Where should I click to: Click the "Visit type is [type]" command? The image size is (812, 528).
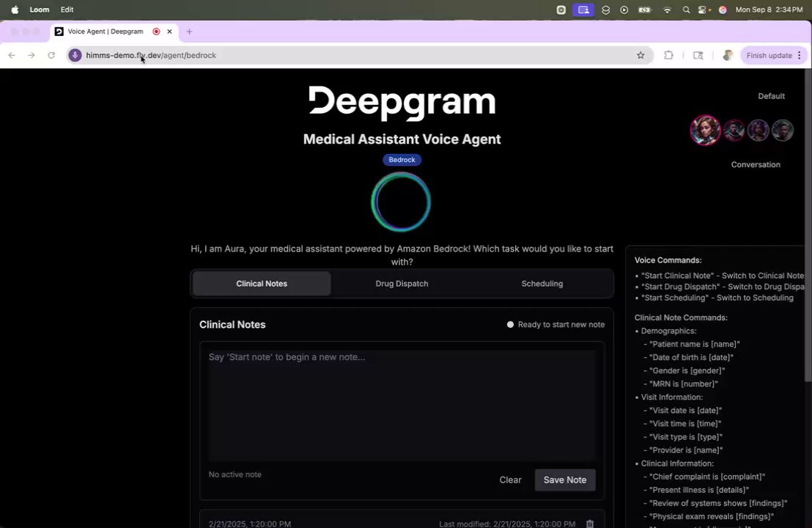(x=686, y=437)
